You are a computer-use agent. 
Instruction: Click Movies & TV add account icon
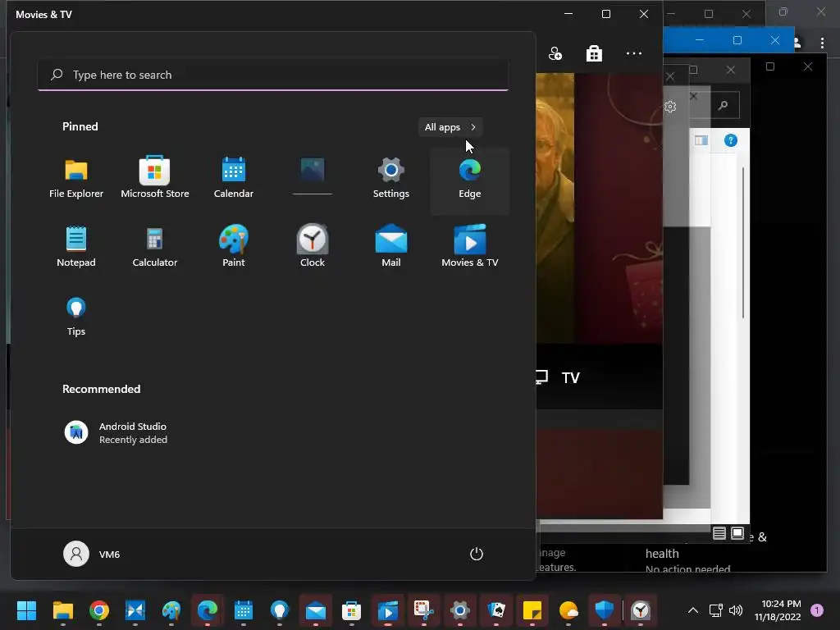(x=555, y=53)
